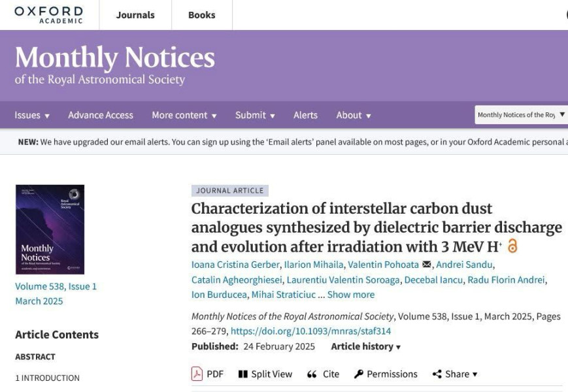Image resolution: width=568 pixels, height=392 pixels.
Task: Expand the Article history section
Action: [366, 346]
